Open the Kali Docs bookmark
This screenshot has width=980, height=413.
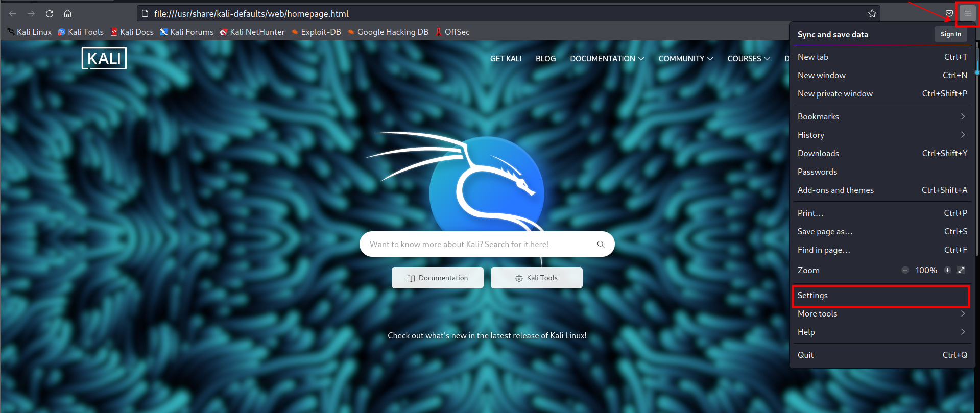click(132, 32)
